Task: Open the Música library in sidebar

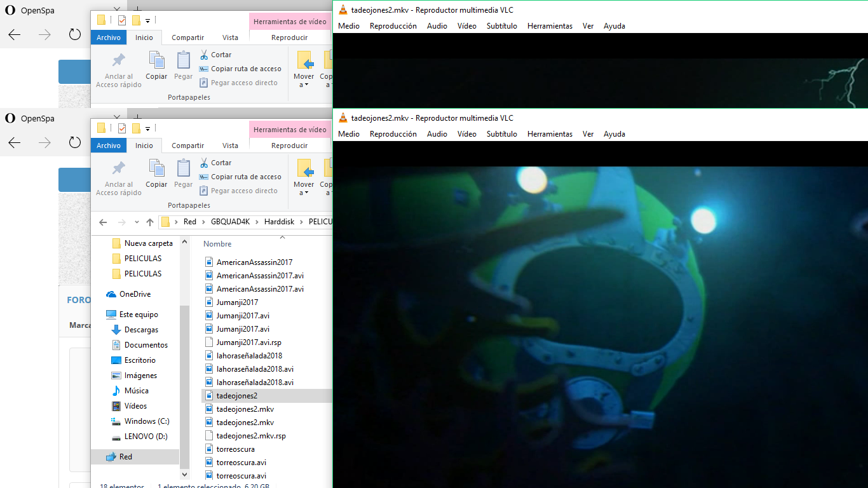Action: coord(136,391)
